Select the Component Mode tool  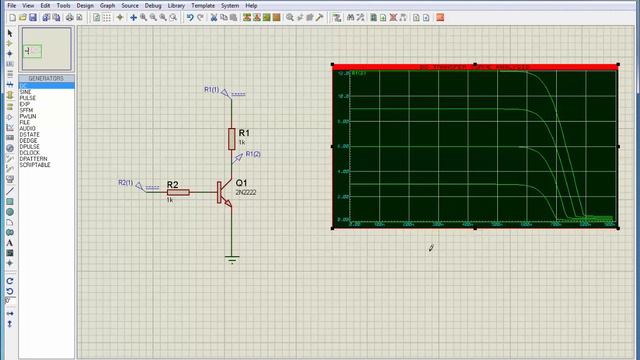10,44
